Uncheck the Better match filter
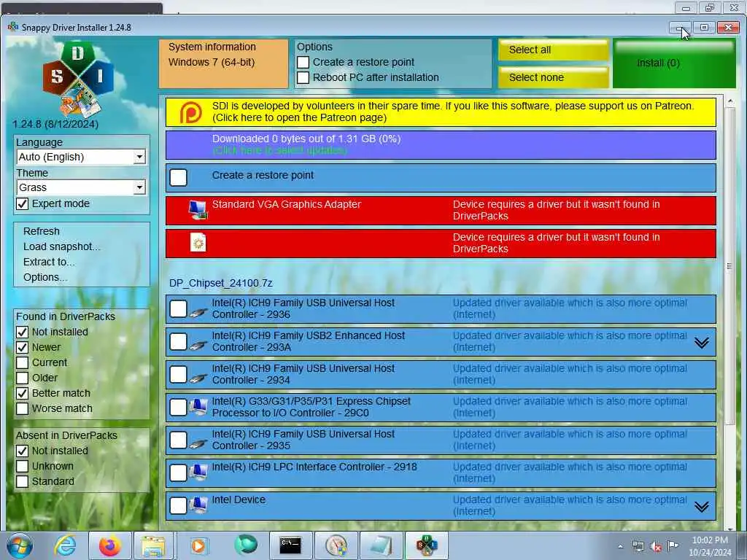The height and width of the screenshot is (560, 747). pyautogui.click(x=23, y=393)
